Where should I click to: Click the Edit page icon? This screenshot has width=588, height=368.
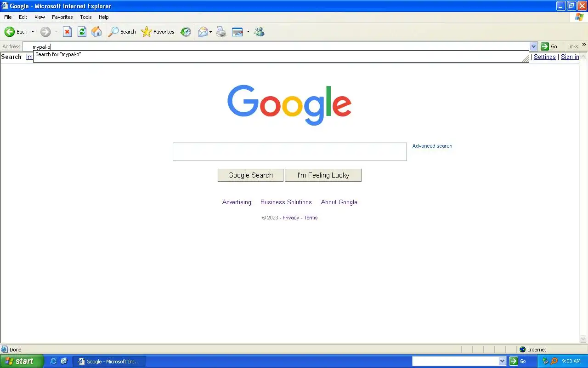pos(237,32)
